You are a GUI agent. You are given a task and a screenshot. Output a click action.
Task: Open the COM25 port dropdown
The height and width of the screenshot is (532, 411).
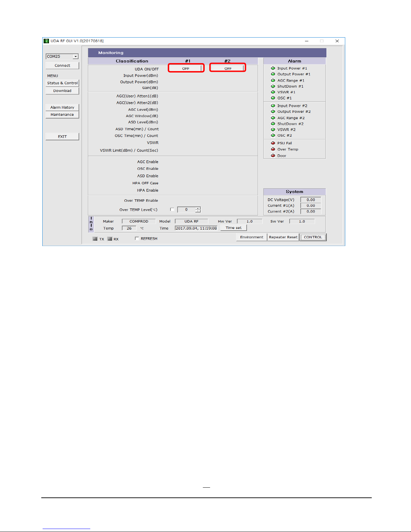click(76, 56)
